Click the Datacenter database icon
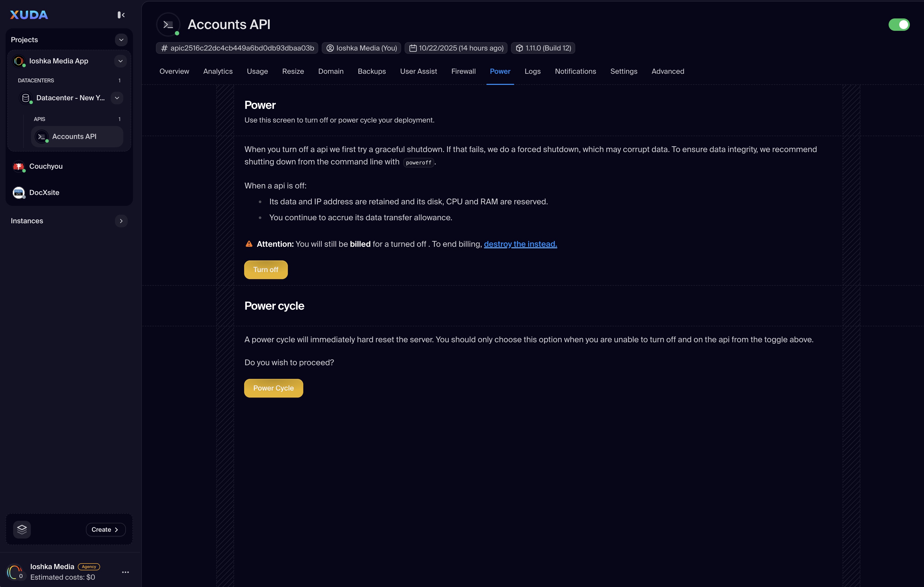This screenshot has height=587, width=924. tap(26, 98)
